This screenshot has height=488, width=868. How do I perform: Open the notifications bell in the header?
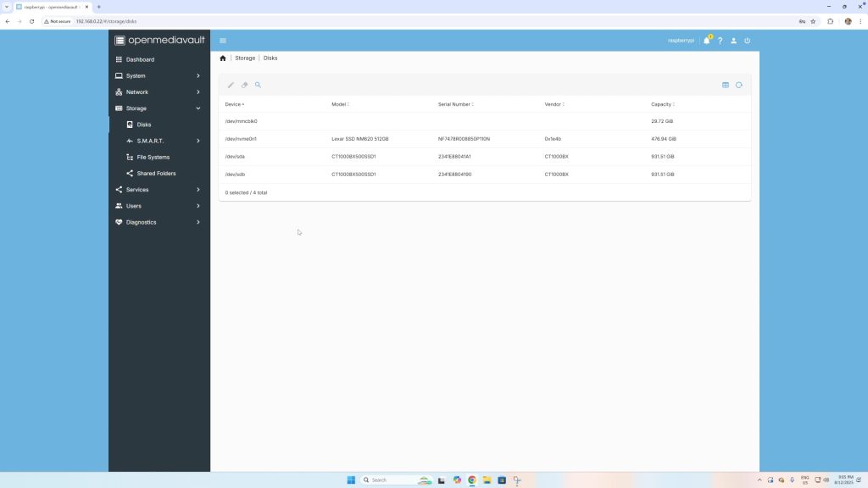click(707, 40)
